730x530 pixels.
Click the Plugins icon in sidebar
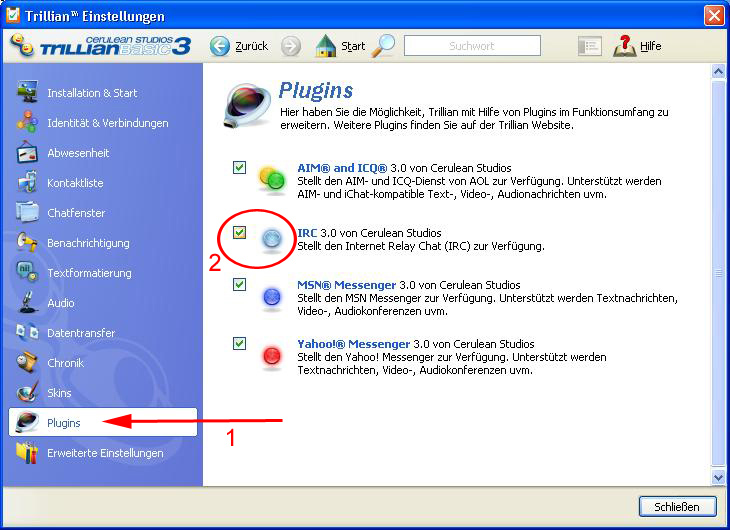(x=27, y=422)
